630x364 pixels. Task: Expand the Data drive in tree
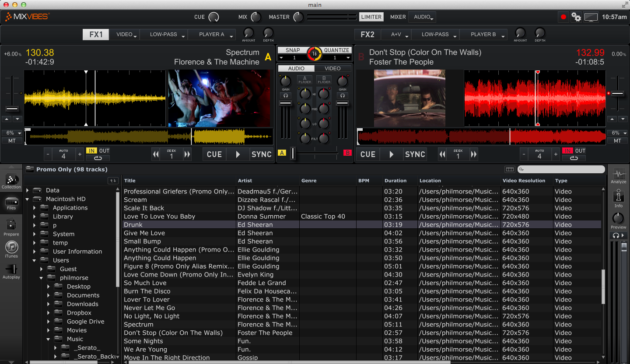click(28, 190)
